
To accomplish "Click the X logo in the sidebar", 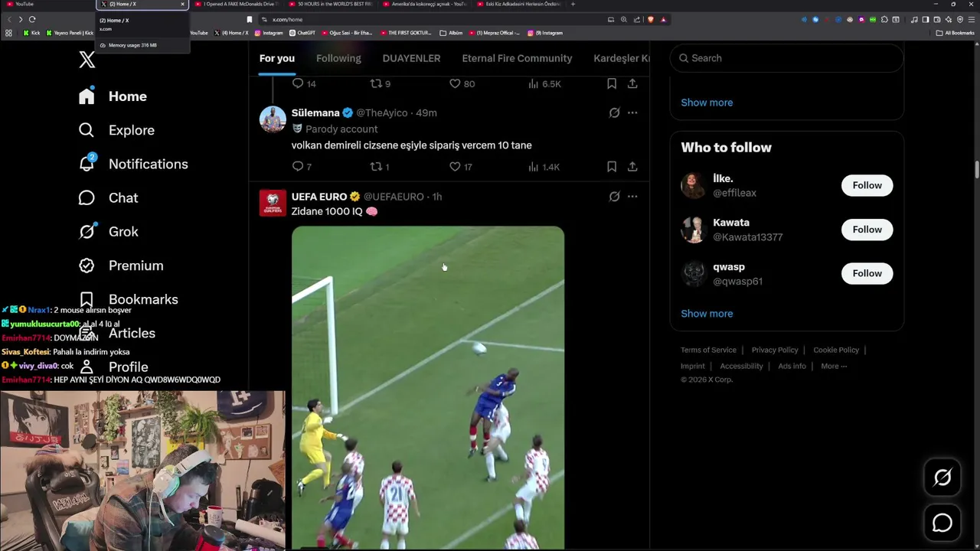I will [87, 60].
